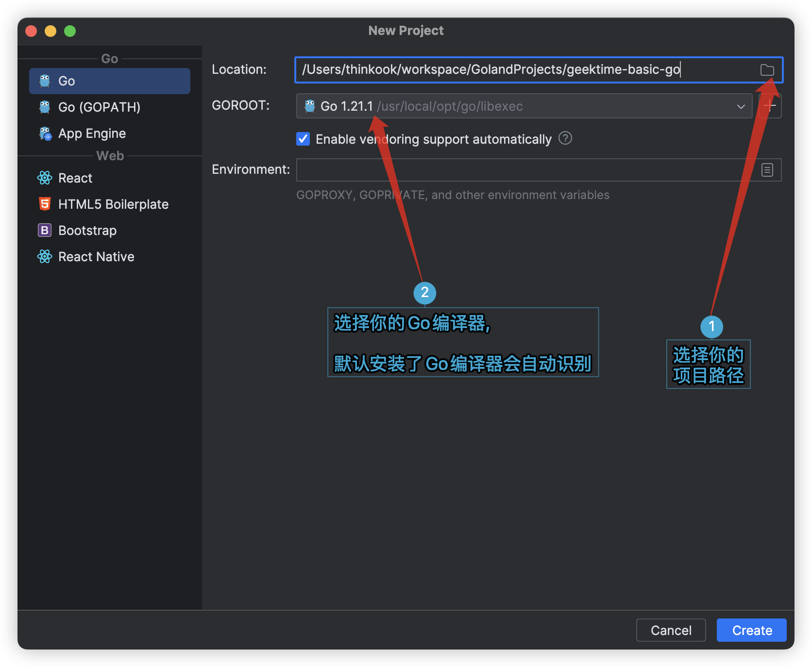The width and height of the screenshot is (812, 667).
Task: Click the Go (GOPATH) gopher icon
Action: (45, 107)
